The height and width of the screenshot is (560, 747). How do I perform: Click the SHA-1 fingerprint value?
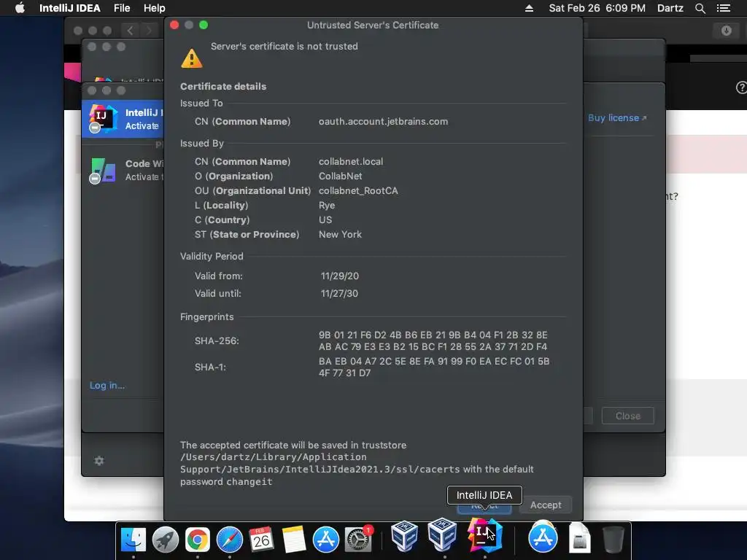coord(434,367)
